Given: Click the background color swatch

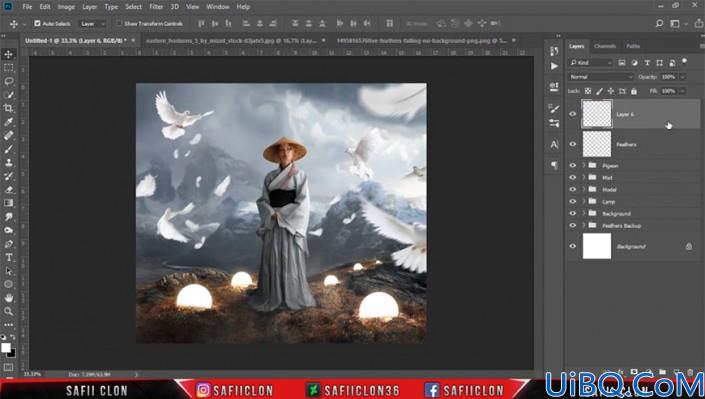Looking at the screenshot, I should tap(12, 354).
